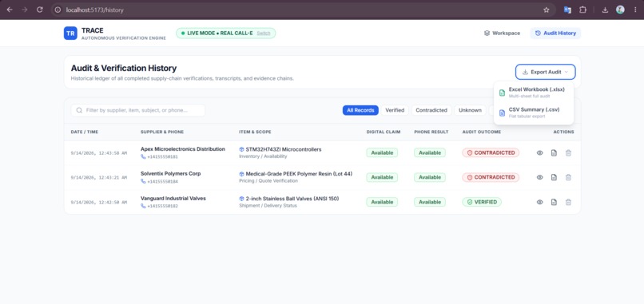Click the PHONE RESULT column header

431,132
